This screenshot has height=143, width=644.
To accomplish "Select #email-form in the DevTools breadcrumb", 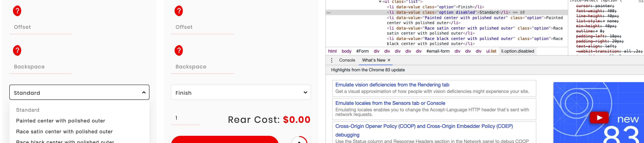I will coord(438,51).
